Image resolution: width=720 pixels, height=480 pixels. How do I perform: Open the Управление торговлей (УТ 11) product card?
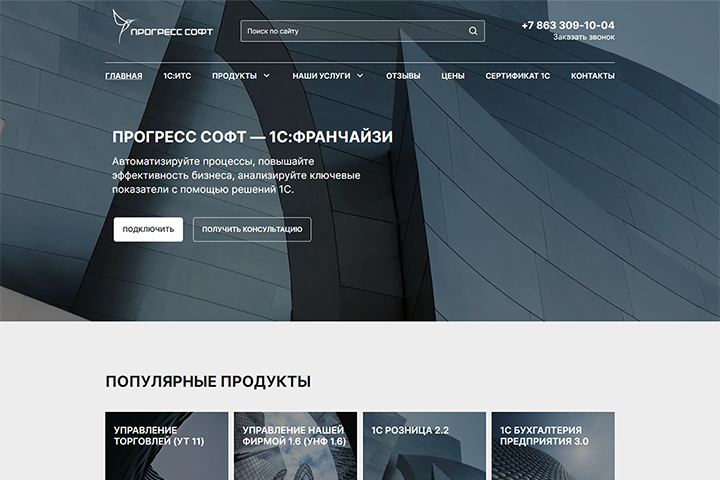[167, 446]
